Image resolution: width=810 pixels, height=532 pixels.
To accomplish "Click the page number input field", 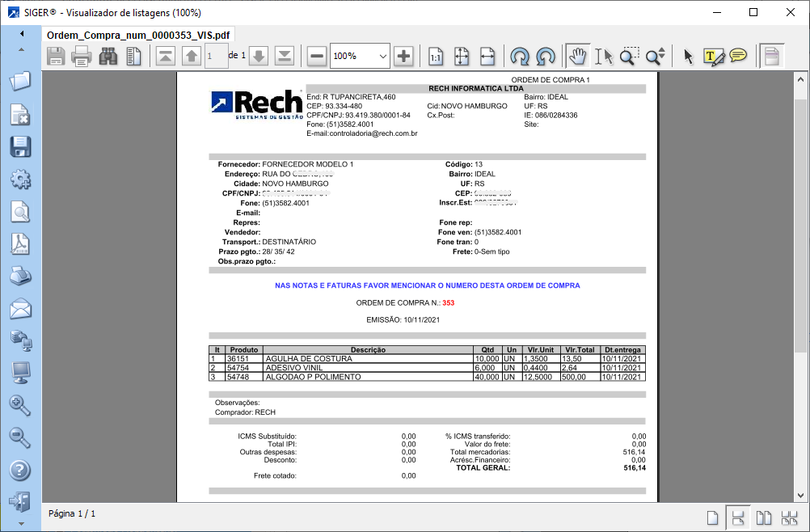I will coord(215,56).
